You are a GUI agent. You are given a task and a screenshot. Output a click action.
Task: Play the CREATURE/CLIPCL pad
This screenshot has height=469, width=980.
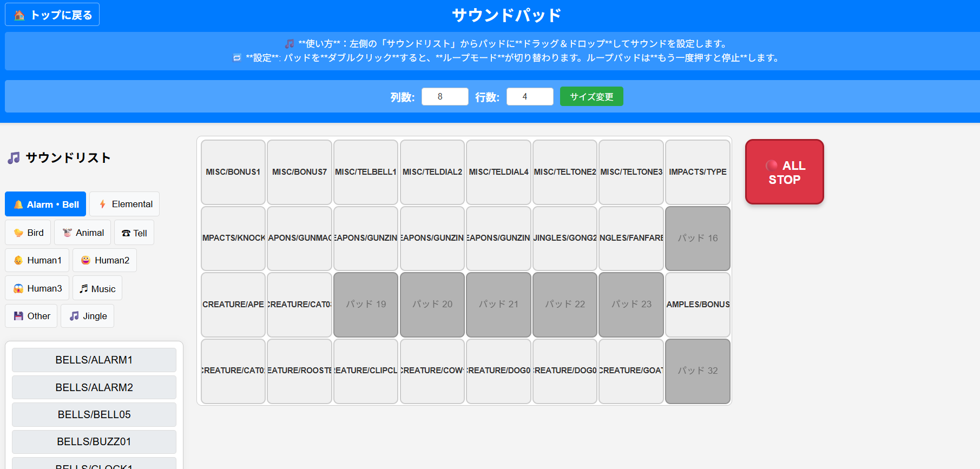pyautogui.click(x=366, y=371)
